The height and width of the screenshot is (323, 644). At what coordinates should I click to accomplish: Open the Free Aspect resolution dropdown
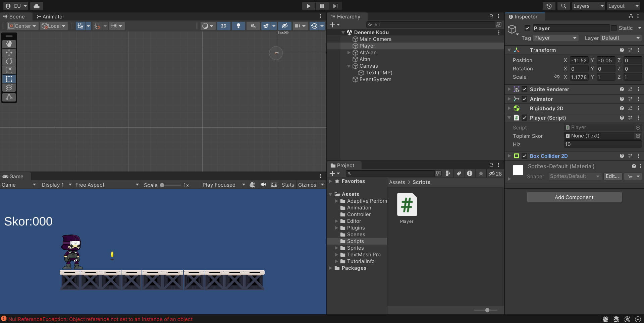coord(107,185)
